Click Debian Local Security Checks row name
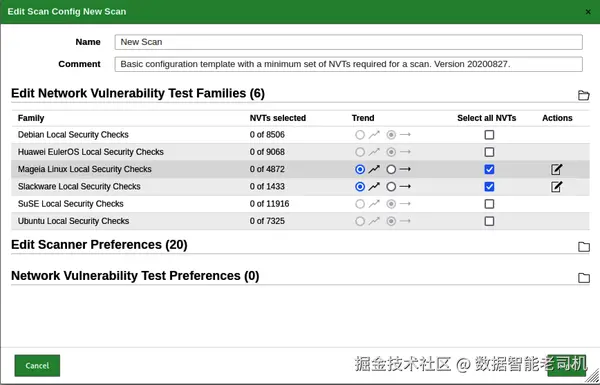This screenshot has height=385, width=600. coord(73,135)
